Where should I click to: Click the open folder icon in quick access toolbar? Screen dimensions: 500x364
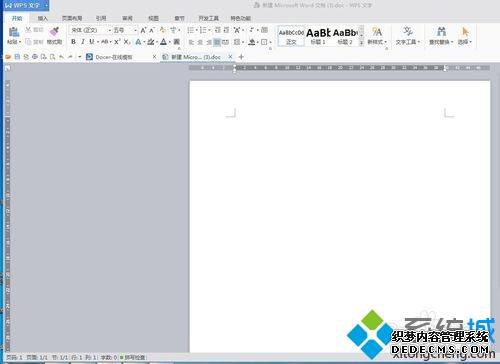coord(8,57)
